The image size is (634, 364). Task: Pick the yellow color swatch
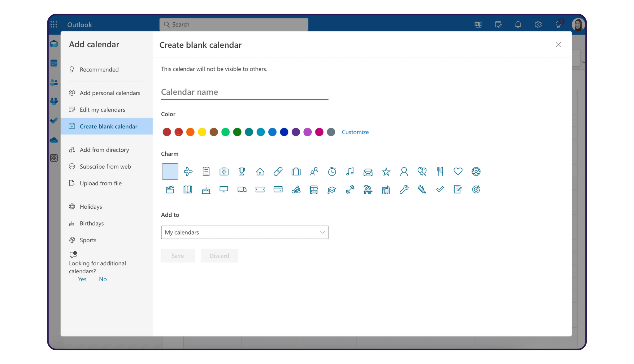click(202, 132)
